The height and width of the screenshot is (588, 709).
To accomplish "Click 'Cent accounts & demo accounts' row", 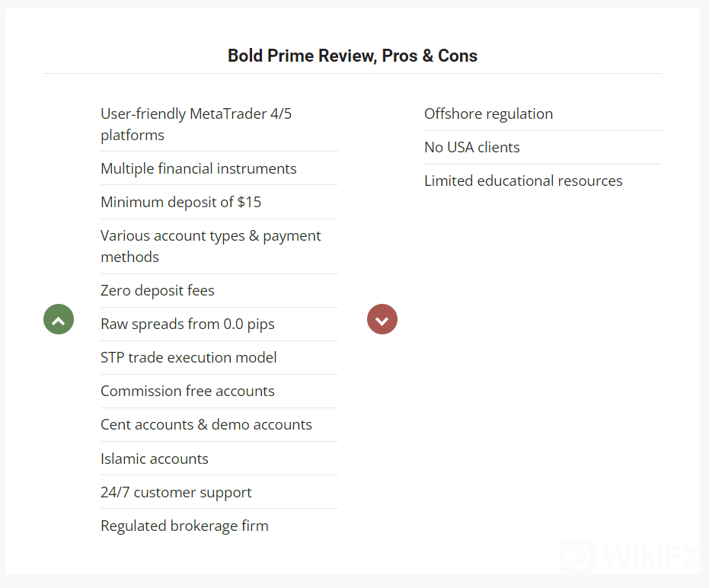I will (x=206, y=424).
